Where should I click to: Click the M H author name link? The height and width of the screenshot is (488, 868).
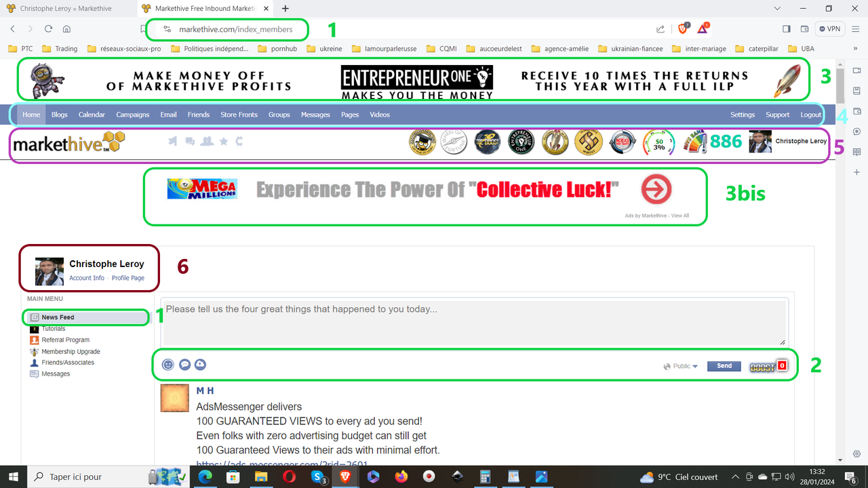[x=205, y=391]
